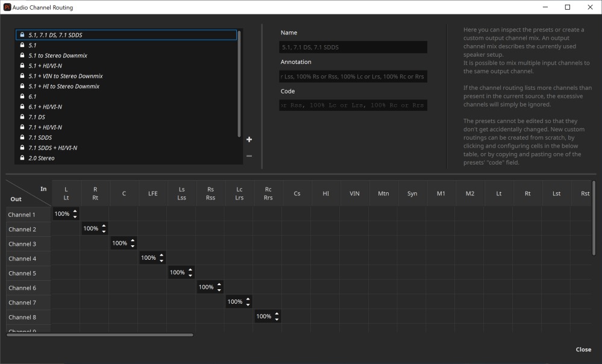Select the 7.1 SDDS preset
Viewport: 602px width, 364px height.
point(40,137)
